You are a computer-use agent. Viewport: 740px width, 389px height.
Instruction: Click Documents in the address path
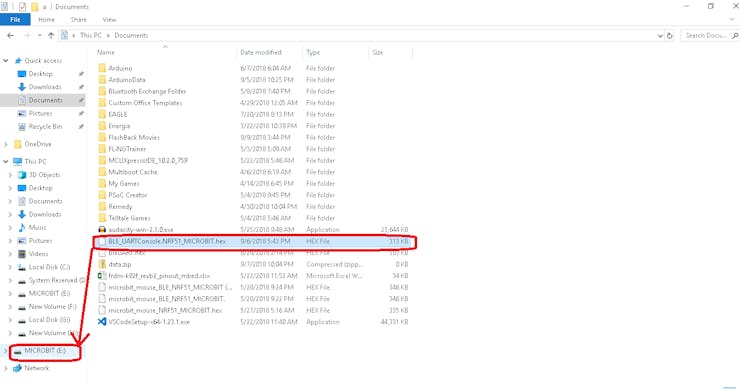(131, 35)
